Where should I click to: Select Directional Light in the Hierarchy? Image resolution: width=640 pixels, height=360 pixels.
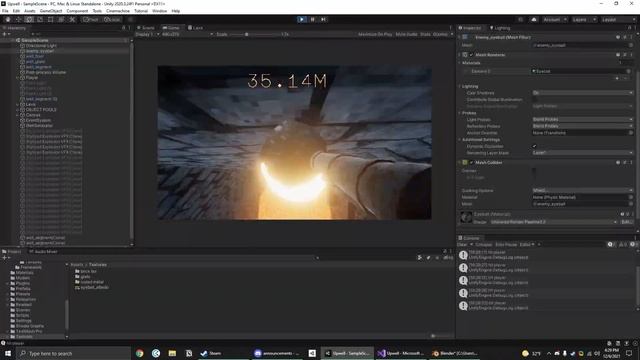[41, 46]
